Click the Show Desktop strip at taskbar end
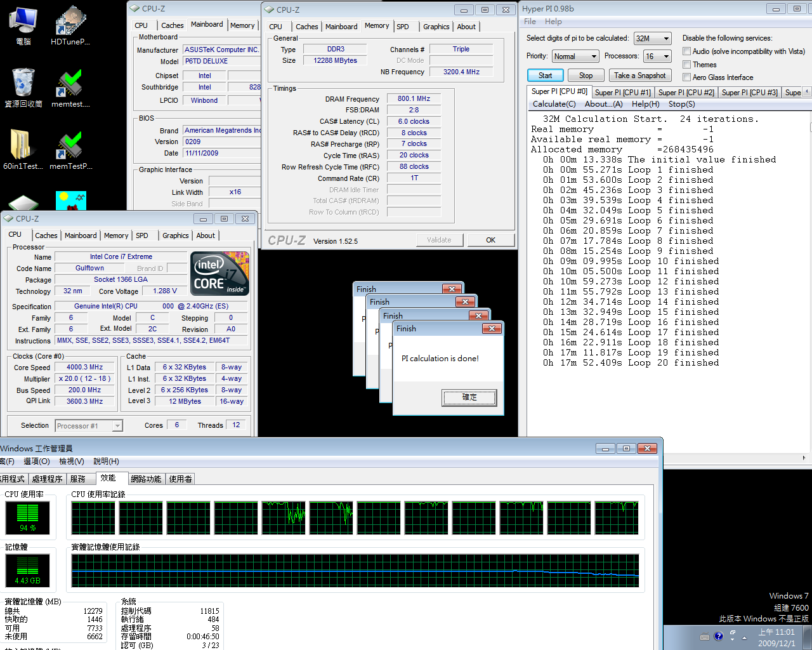 (807, 638)
